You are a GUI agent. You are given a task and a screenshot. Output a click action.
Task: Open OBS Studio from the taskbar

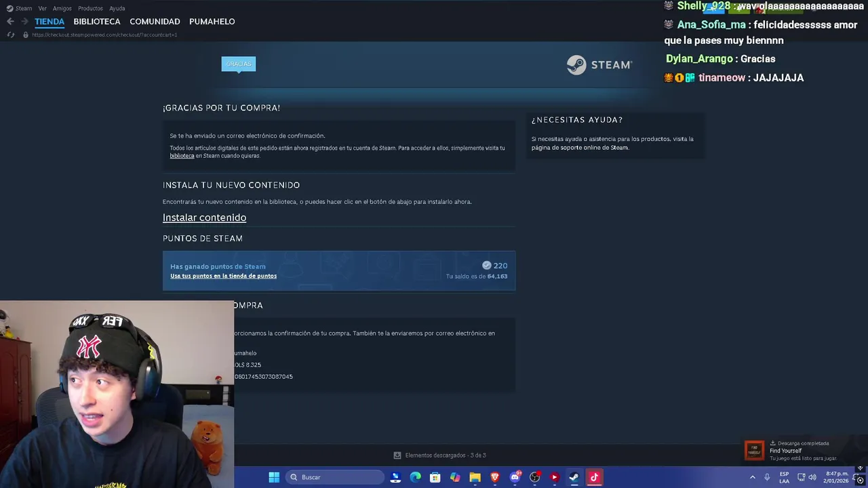(x=535, y=477)
